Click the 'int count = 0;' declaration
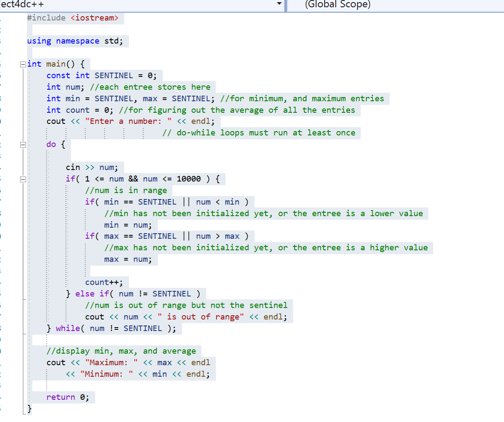This screenshot has height=422, width=504. click(x=80, y=110)
